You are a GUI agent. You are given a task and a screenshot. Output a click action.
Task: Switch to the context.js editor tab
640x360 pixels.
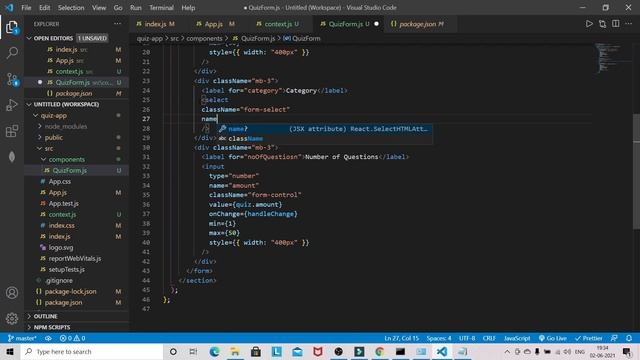click(278, 24)
